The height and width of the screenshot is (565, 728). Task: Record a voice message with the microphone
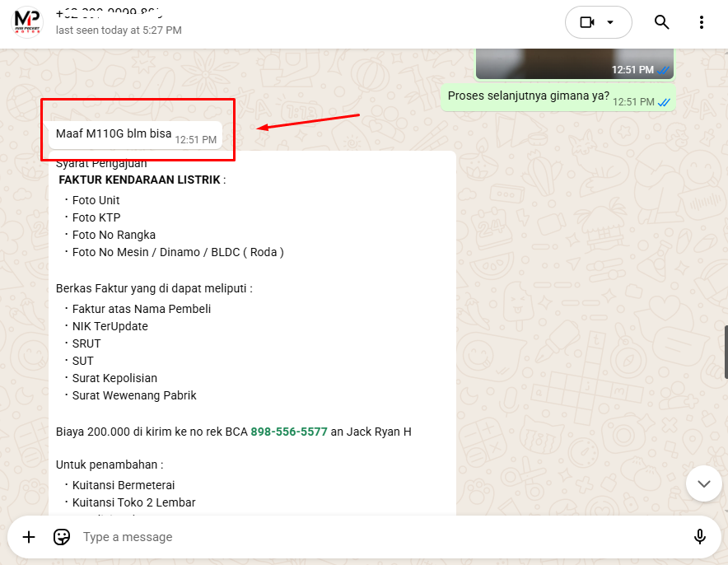coord(699,537)
